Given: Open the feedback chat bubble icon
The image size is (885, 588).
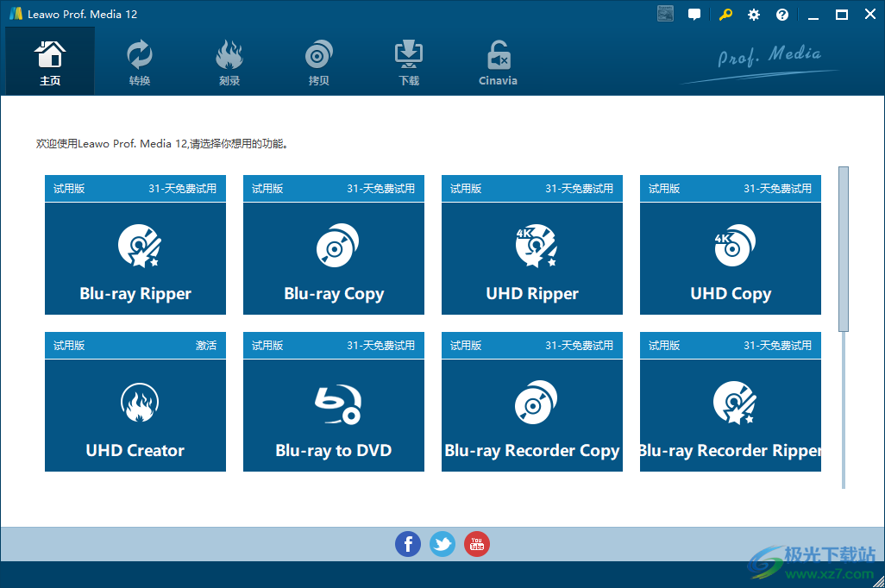Looking at the screenshot, I should point(694,15).
